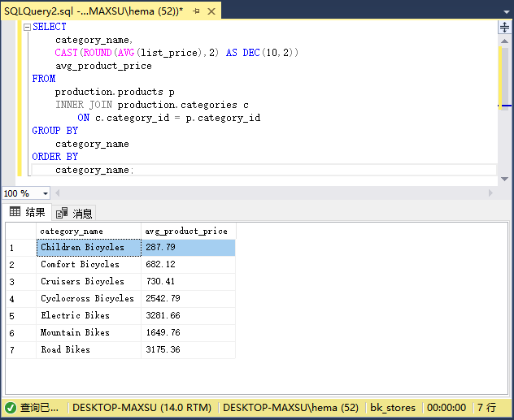The image size is (514, 420).
Task: Click the DESKTOP-MAXSU\hema (52) login status
Action: coord(291,408)
